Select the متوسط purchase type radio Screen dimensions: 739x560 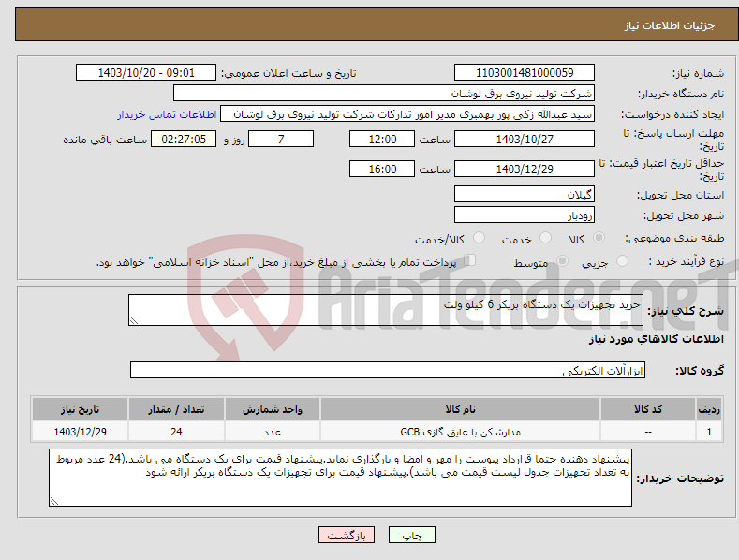562,261
